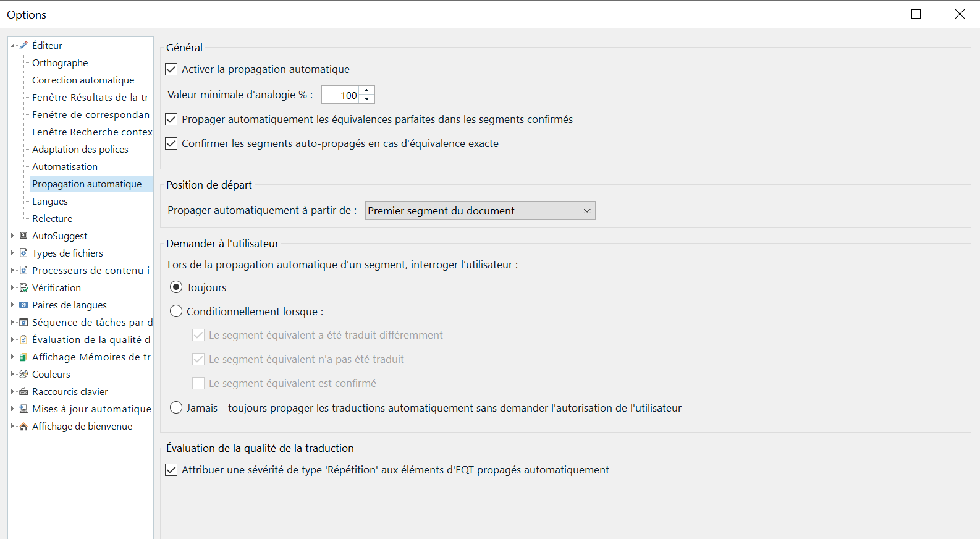The width and height of the screenshot is (980, 539).
Task: Select Mises à jour automatique label
Action: (x=91, y=409)
